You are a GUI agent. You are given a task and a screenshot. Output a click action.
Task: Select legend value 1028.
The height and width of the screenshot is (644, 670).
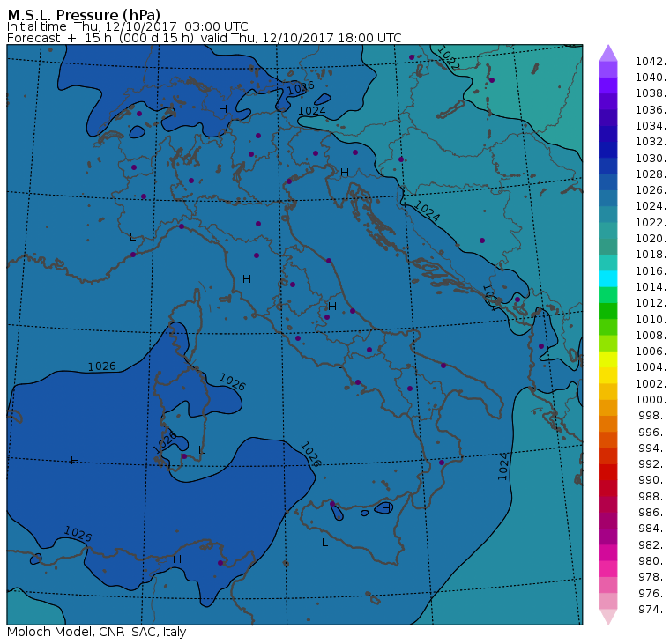click(x=651, y=174)
